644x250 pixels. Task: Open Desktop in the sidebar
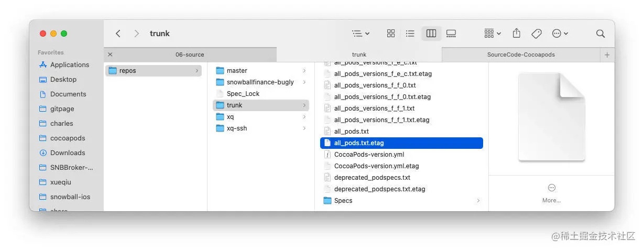click(58, 80)
